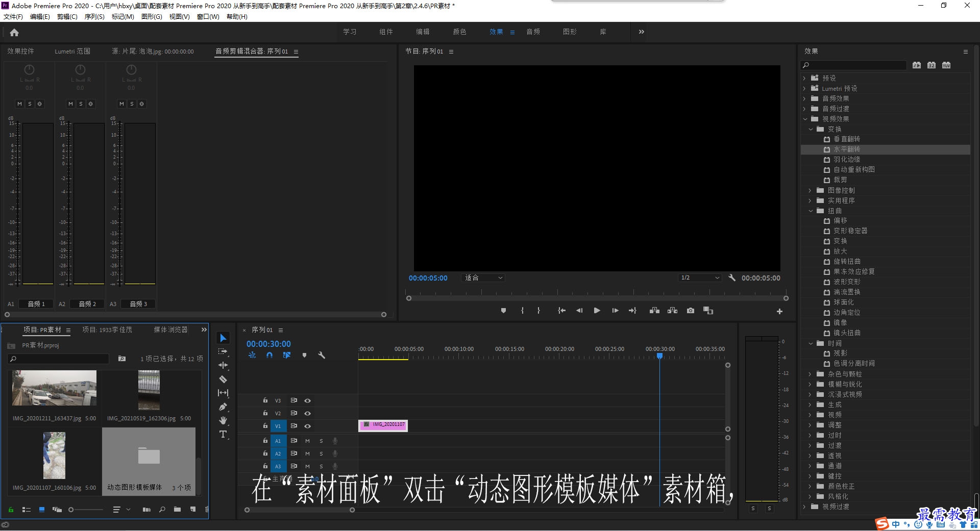Collapse the 视频效果 folder
980x531 pixels.
(x=805, y=119)
